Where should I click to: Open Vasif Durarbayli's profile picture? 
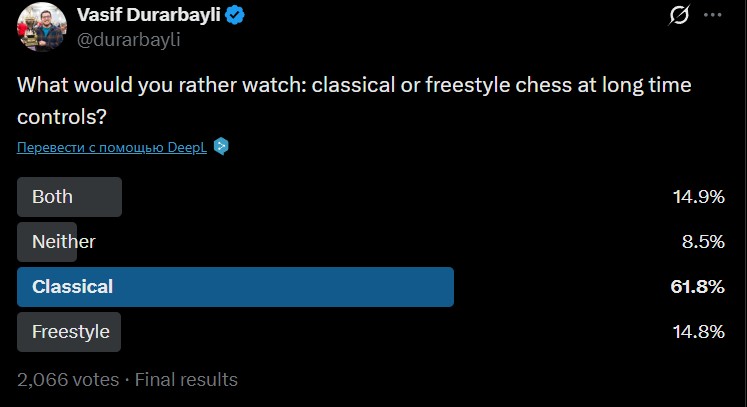pyautogui.click(x=41, y=27)
